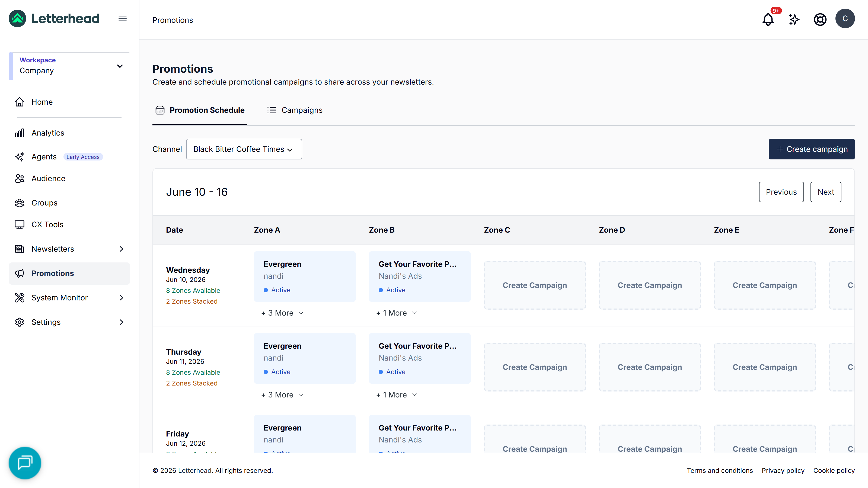
Task: Switch to the Campaigns tab
Action: click(x=295, y=110)
